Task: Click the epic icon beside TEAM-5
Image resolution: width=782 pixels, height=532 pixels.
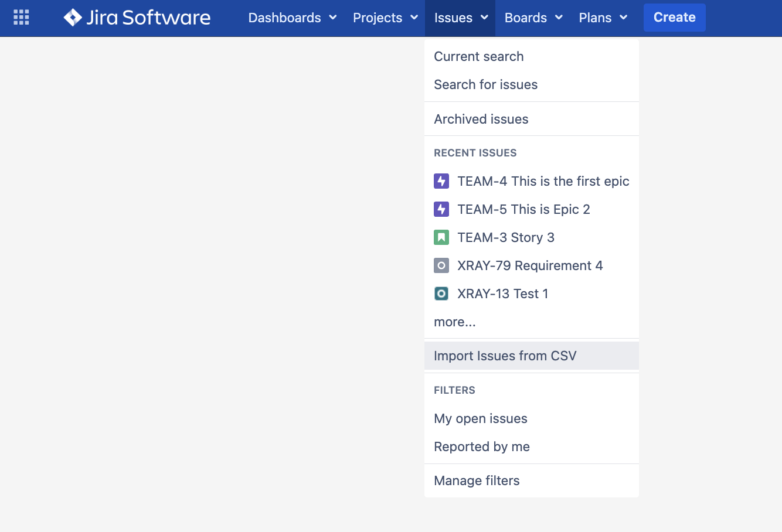Action: (441, 209)
